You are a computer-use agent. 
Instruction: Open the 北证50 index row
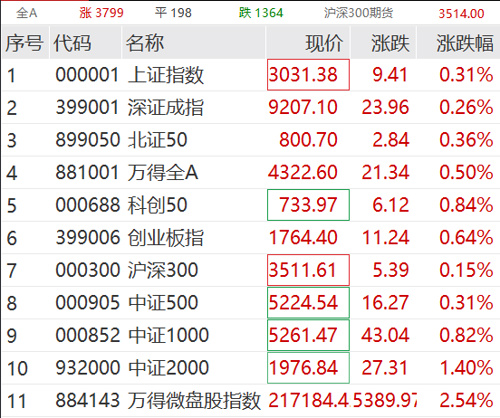(x=251, y=140)
